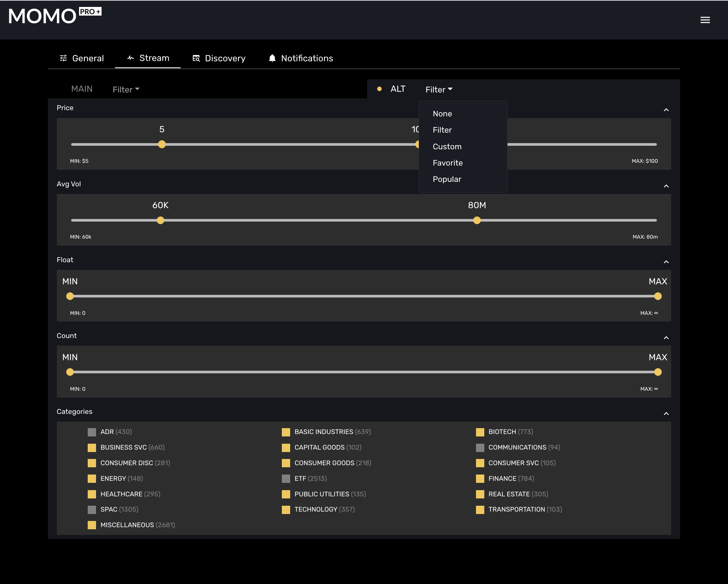Screen dimensions: 728x584
Task: Click the minimum Price slider handle
Action: (161, 144)
